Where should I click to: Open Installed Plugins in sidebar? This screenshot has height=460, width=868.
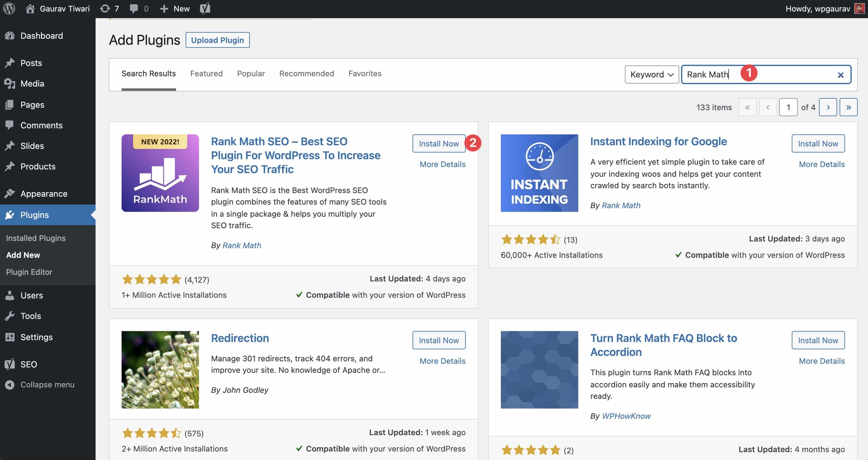click(x=36, y=238)
